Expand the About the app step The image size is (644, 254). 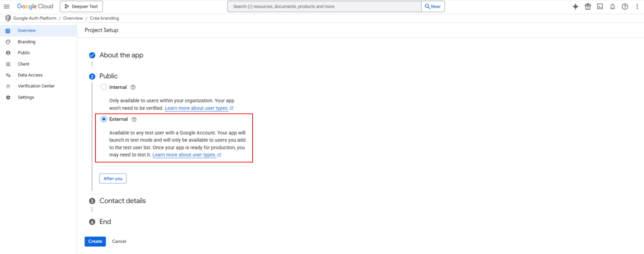point(121,55)
